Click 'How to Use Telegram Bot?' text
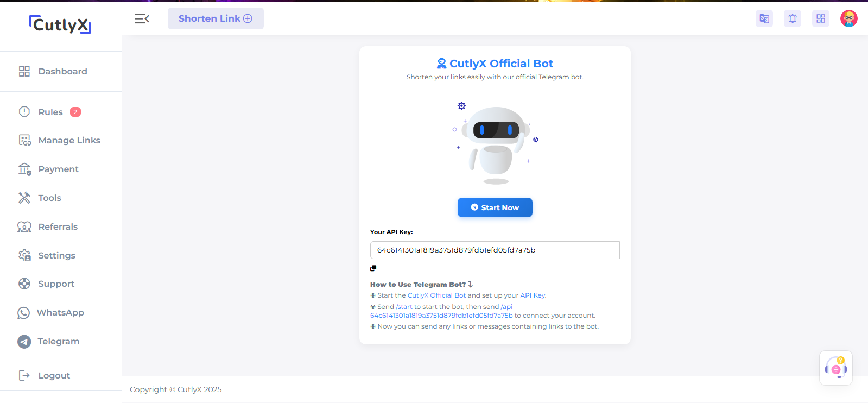The image size is (868, 403). click(x=418, y=285)
